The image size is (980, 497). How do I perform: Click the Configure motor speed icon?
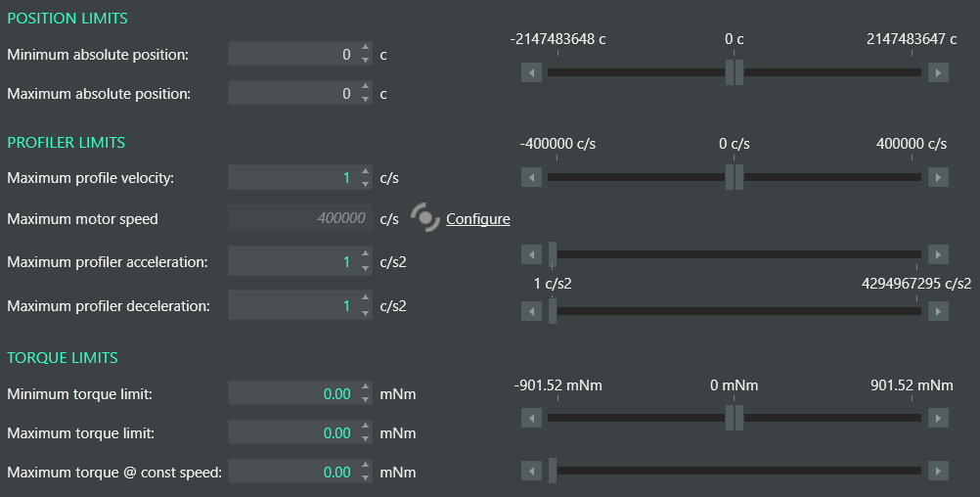(425, 217)
